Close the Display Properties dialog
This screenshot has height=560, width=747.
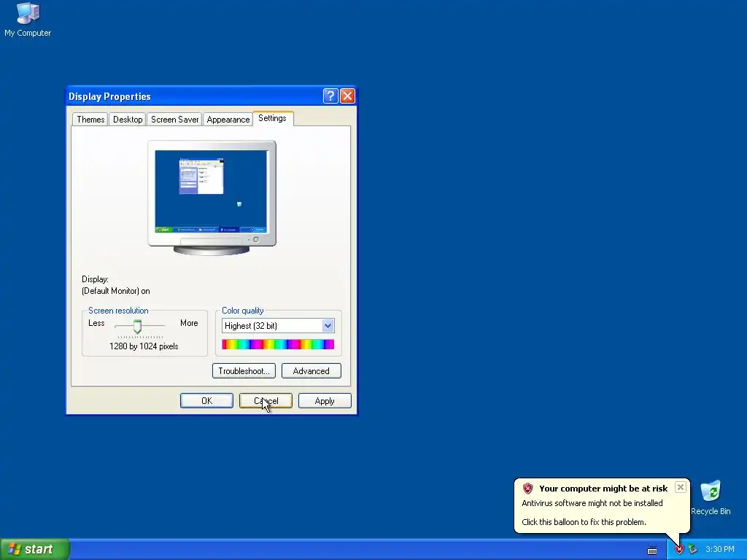[x=347, y=96]
